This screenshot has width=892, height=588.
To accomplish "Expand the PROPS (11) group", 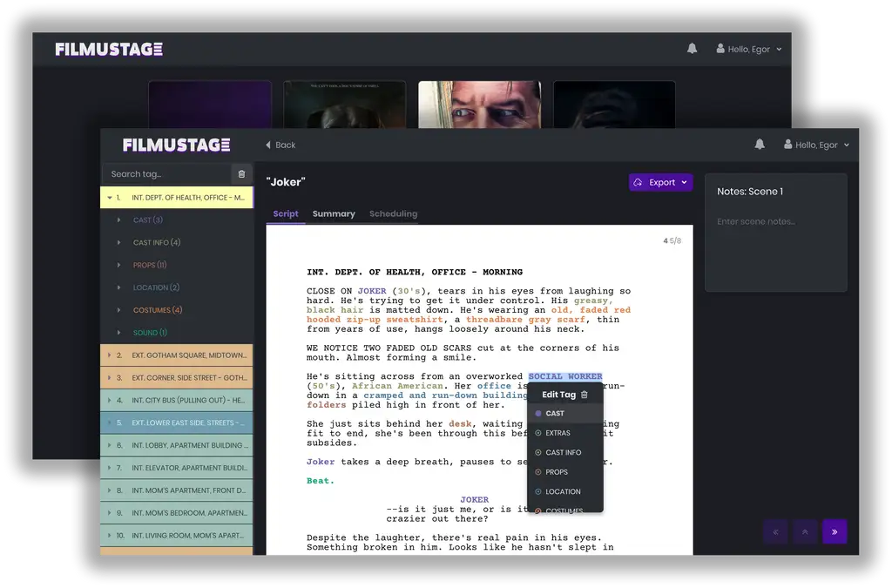I will [x=118, y=265].
